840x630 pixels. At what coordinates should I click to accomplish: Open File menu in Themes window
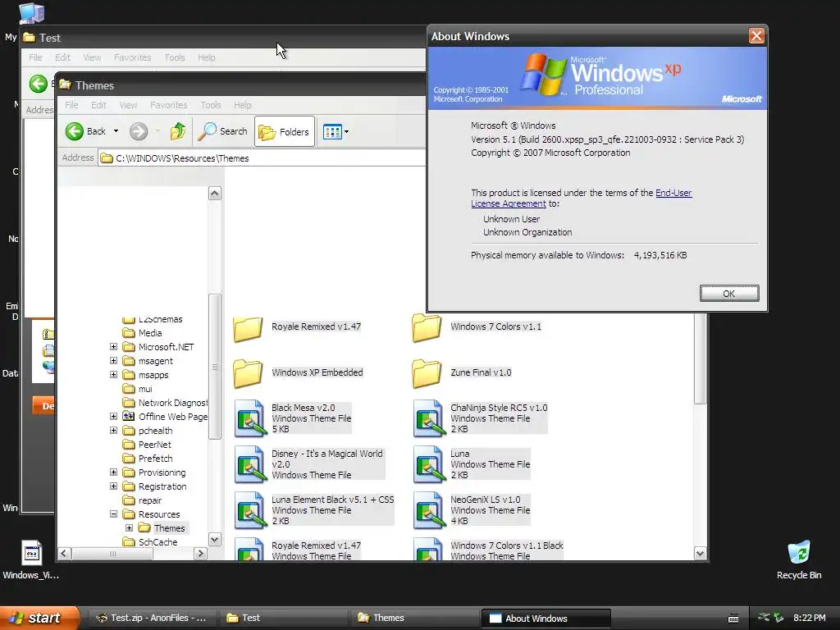pos(71,105)
